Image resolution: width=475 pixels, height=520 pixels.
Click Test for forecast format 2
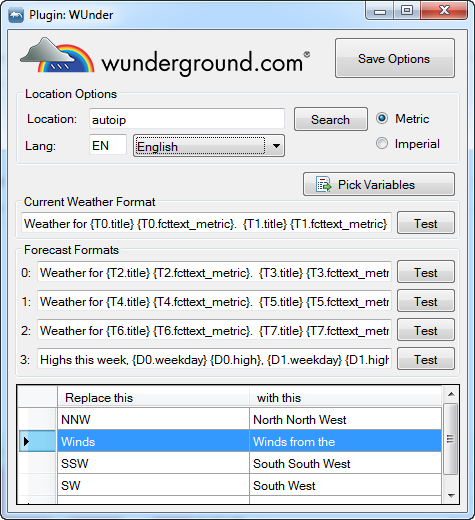tap(426, 330)
